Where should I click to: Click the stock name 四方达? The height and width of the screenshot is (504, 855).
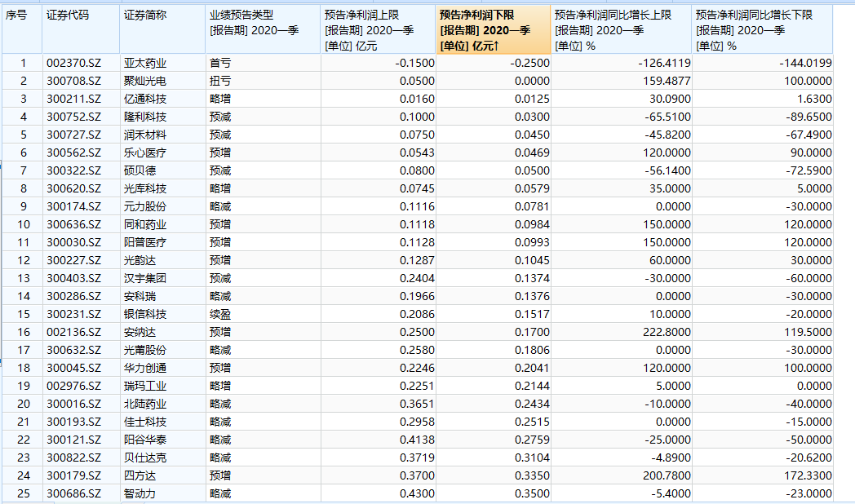coord(140,476)
